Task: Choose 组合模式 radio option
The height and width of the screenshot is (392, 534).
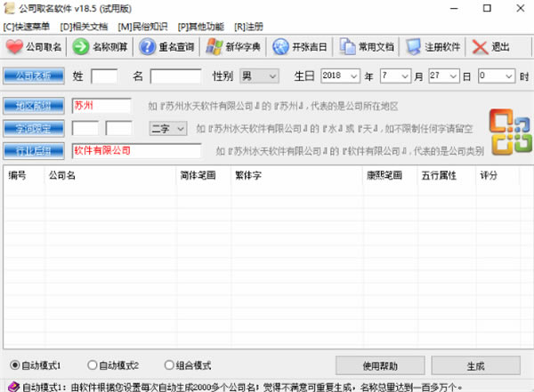Action: pos(172,365)
